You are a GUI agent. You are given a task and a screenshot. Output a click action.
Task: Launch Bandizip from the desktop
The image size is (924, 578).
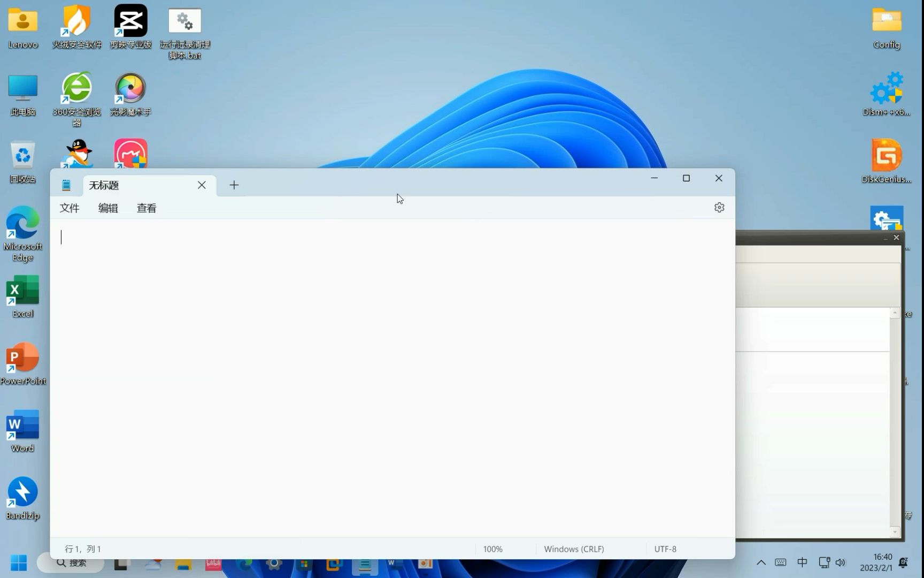[x=22, y=492]
